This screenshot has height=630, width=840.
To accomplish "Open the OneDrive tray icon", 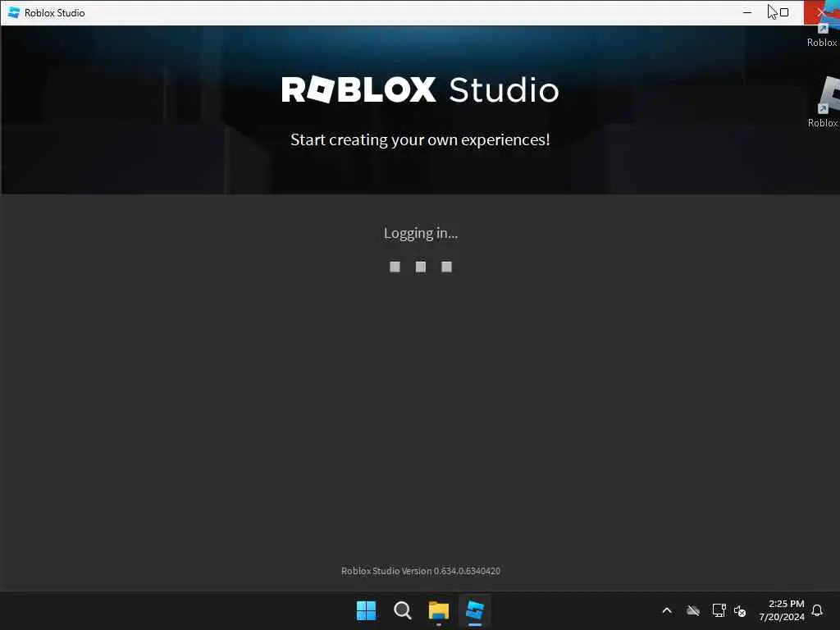I will [x=692, y=610].
